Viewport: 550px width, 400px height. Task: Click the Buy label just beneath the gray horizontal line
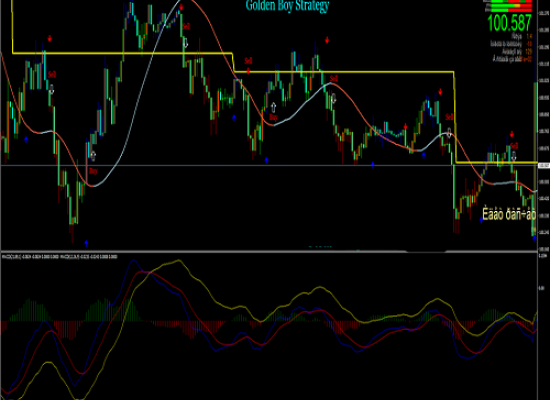[x=93, y=171]
